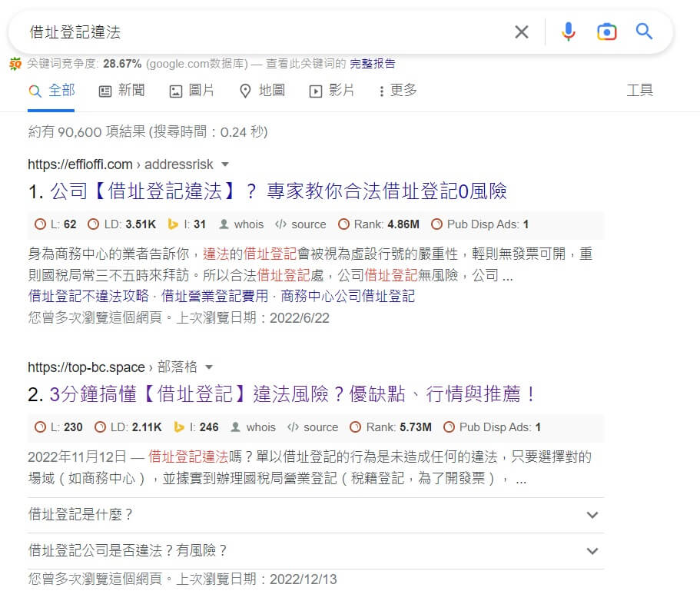Open Google Lens camera search icon
This screenshot has width=700, height=601.
[x=606, y=32]
